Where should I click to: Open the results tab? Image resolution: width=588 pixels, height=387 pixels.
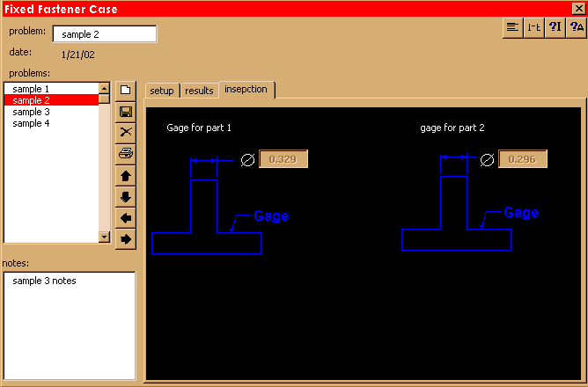coord(199,91)
